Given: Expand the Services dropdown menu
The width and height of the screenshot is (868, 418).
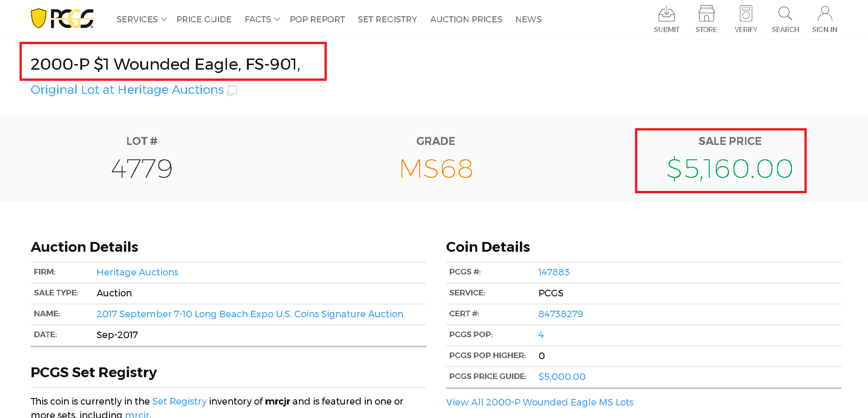Looking at the screenshot, I should coord(141,20).
